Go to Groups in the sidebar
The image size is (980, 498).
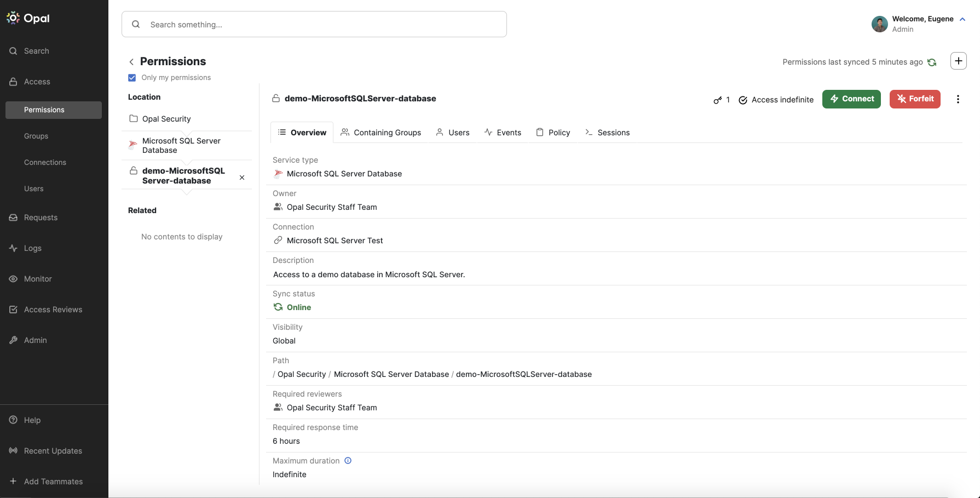coord(36,136)
